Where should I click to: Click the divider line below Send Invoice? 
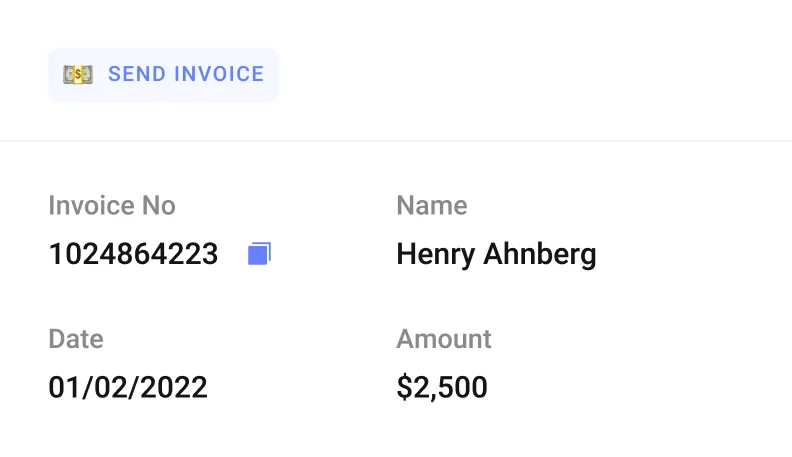396,141
